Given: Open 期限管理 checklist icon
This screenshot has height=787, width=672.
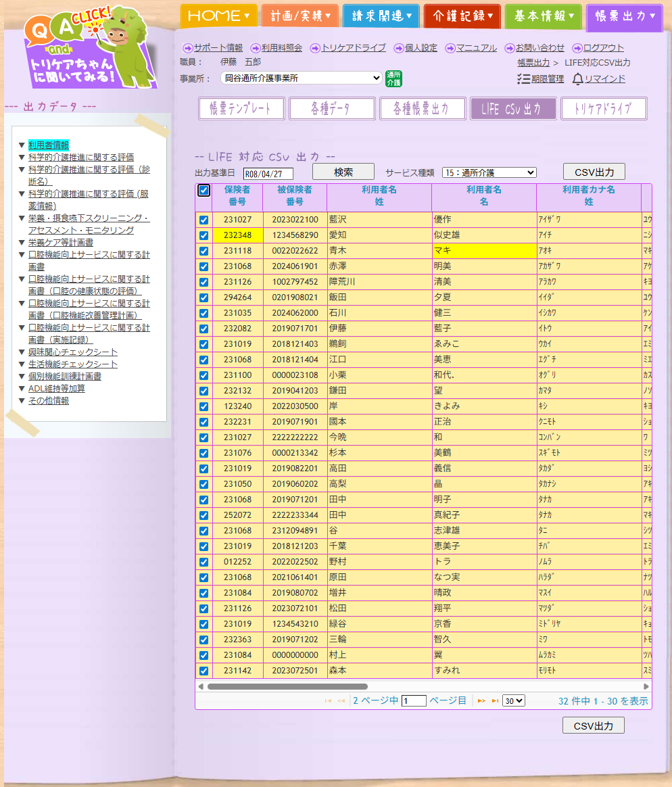Looking at the screenshot, I should point(523,79).
